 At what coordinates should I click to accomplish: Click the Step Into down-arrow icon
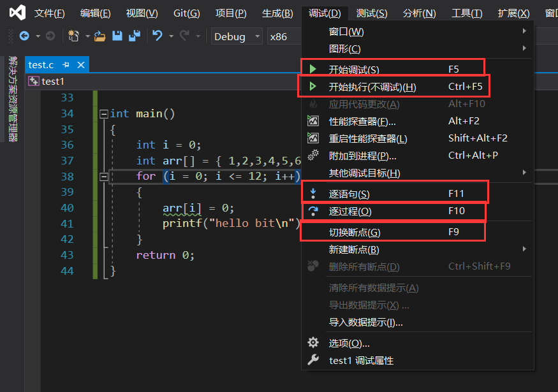click(x=313, y=193)
